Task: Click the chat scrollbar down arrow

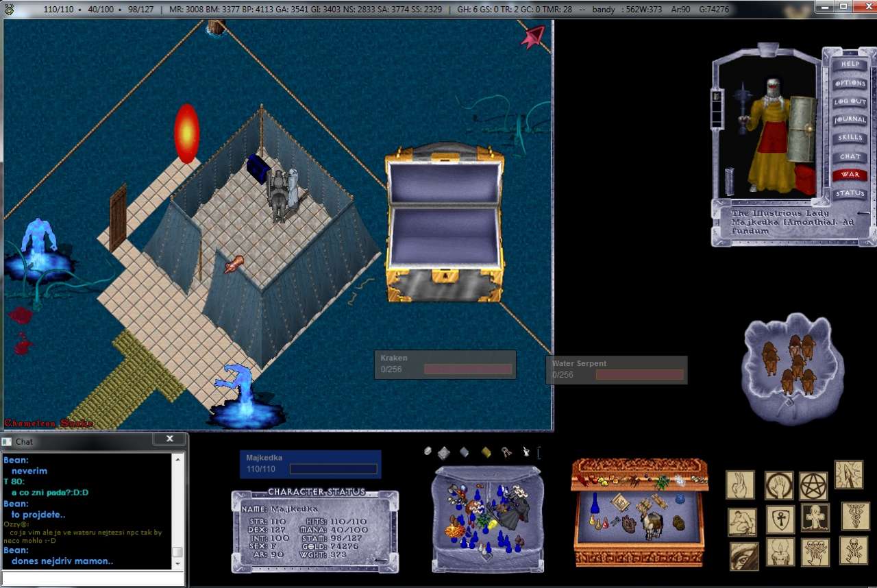Action: click(x=177, y=564)
